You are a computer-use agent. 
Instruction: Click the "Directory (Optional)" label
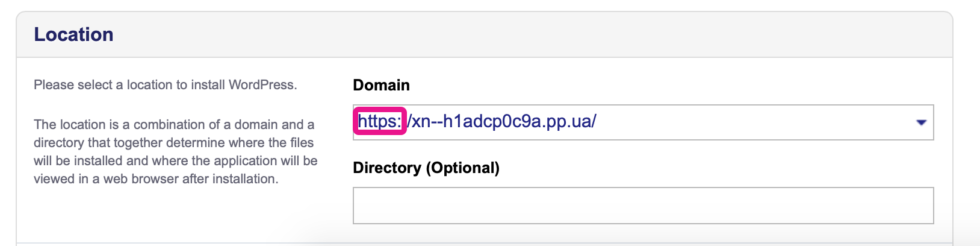pyautogui.click(x=426, y=168)
